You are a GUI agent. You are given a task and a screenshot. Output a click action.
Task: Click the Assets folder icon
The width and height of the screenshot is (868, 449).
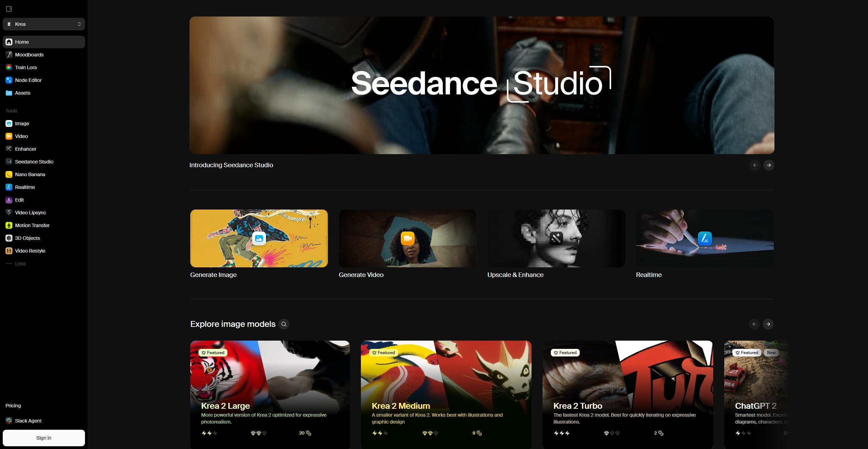(x=9, y=93)
